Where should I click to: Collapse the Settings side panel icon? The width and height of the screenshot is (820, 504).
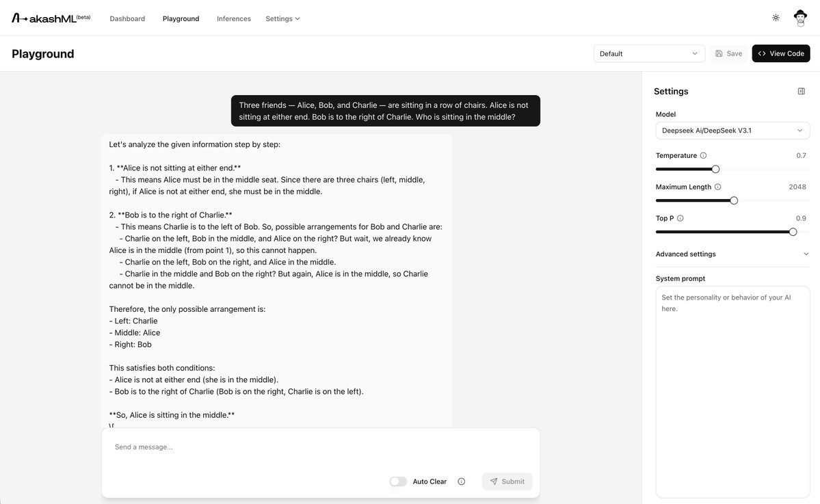pos(801,92)
